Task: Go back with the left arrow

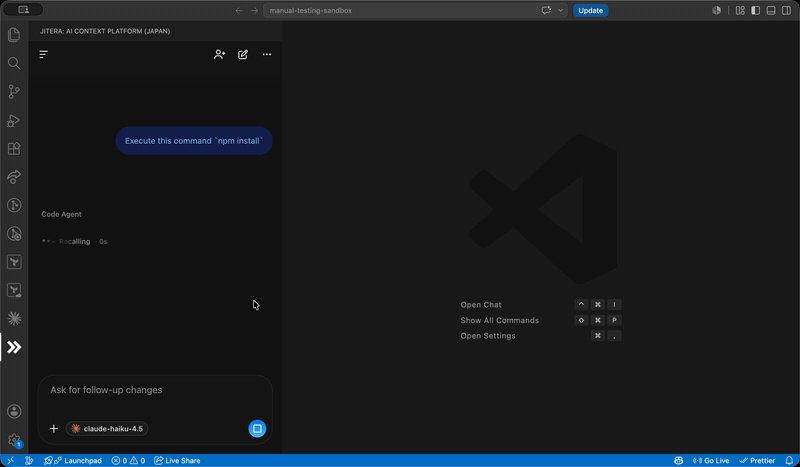Action: (x=239, y=10)
